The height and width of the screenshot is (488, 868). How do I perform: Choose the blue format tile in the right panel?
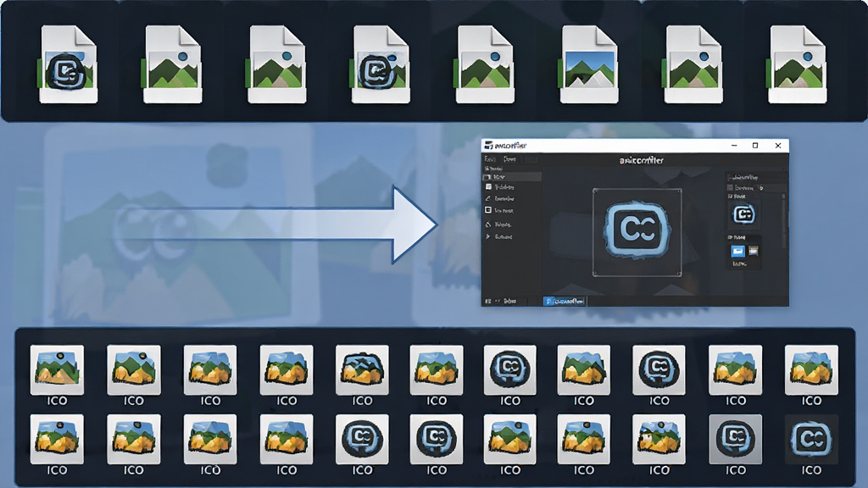[x=737, y=251]
